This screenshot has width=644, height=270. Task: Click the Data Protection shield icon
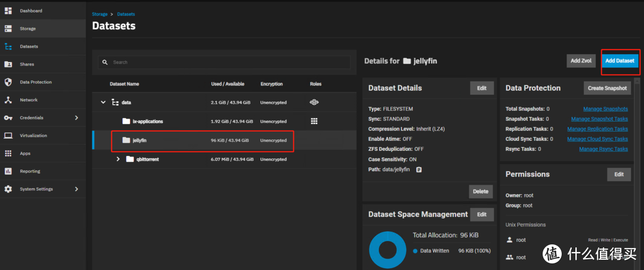pos(8,82)
